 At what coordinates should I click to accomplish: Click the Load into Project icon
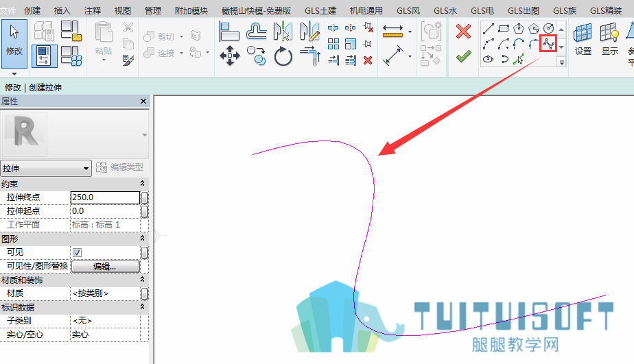[71, 31]
